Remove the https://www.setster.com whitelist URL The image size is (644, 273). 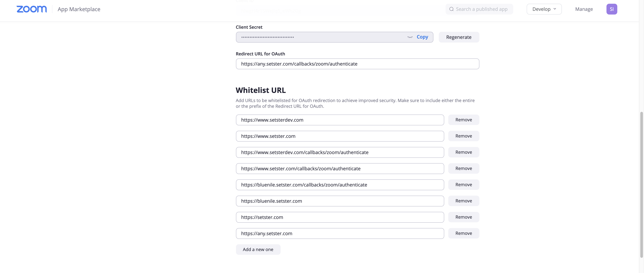pos(463,136)
